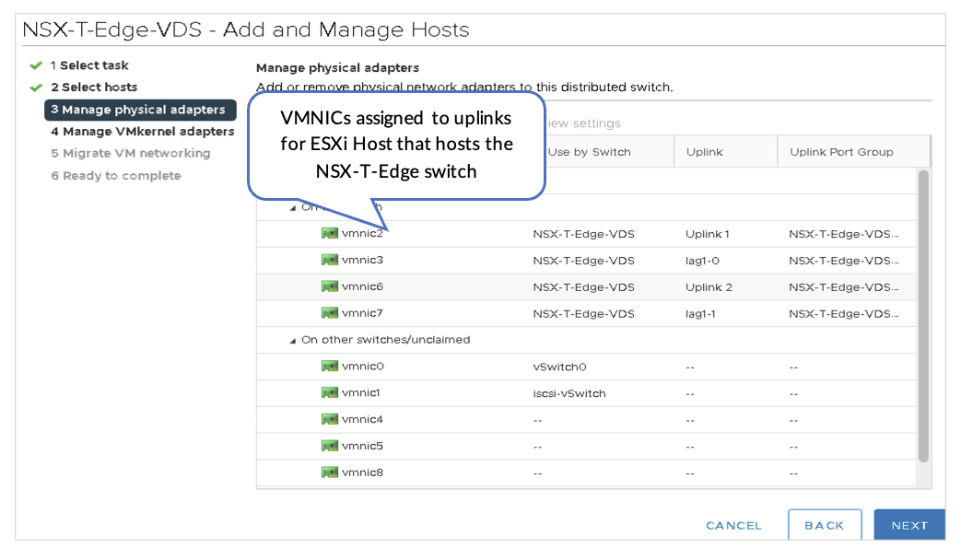Click the vmnic1 network adapter icon

330,393
